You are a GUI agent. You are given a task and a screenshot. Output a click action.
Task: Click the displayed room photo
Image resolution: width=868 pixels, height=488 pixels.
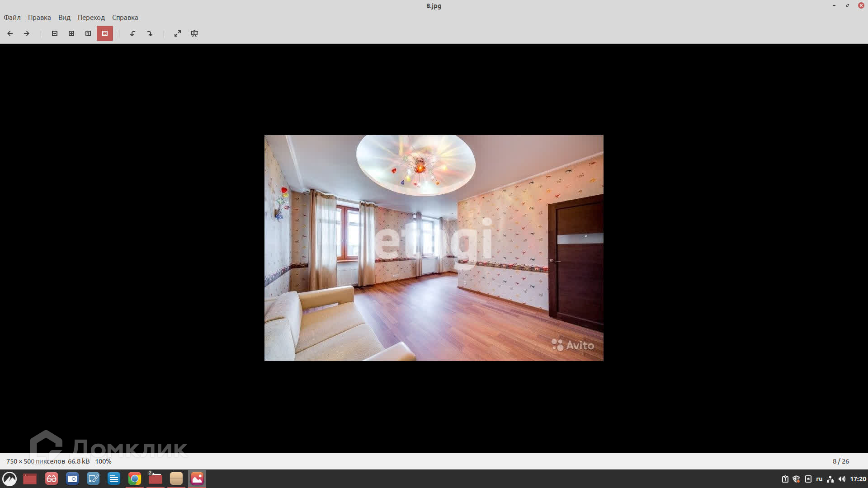coord(434,248)
